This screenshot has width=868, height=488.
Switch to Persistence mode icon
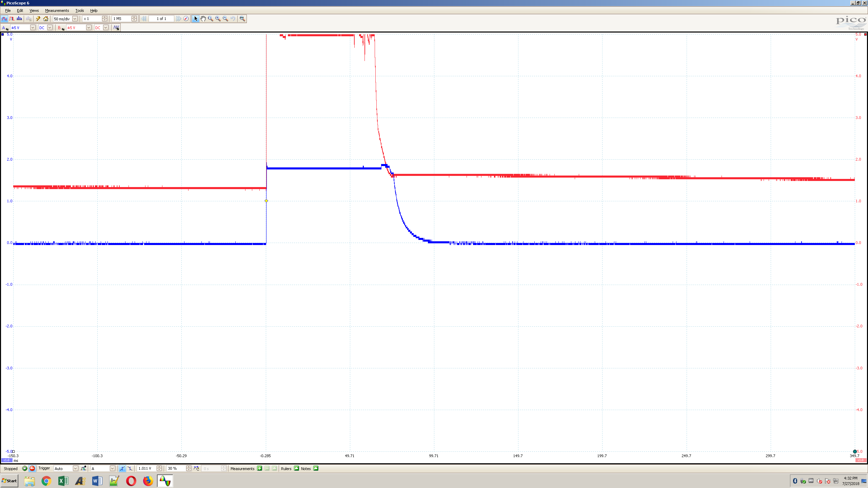click(12, 19)
